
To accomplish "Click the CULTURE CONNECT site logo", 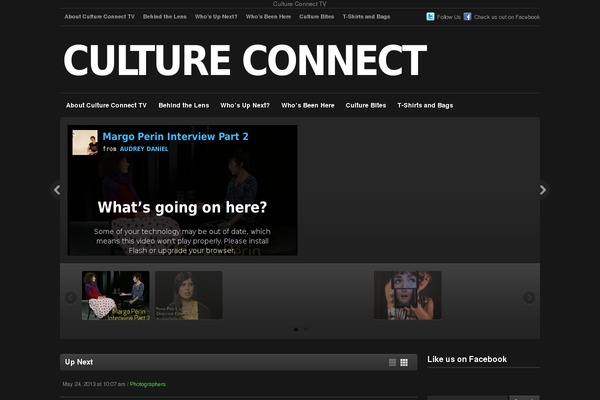I will point(245,60).
